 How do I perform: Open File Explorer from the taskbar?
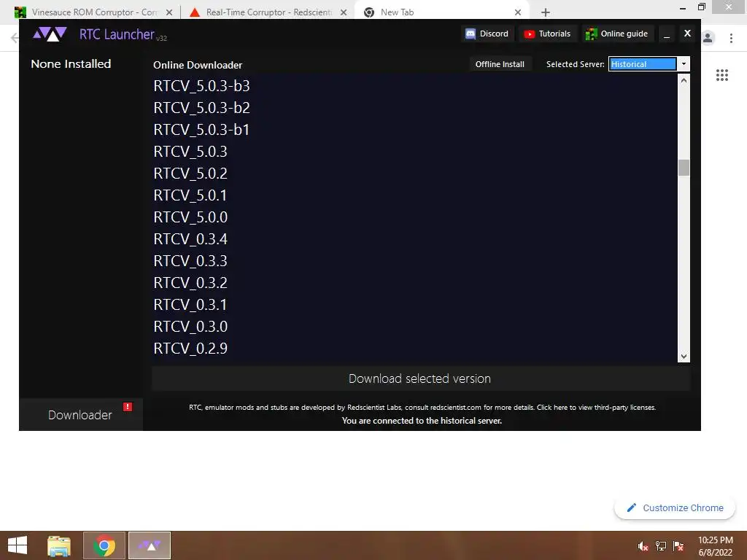59,545
